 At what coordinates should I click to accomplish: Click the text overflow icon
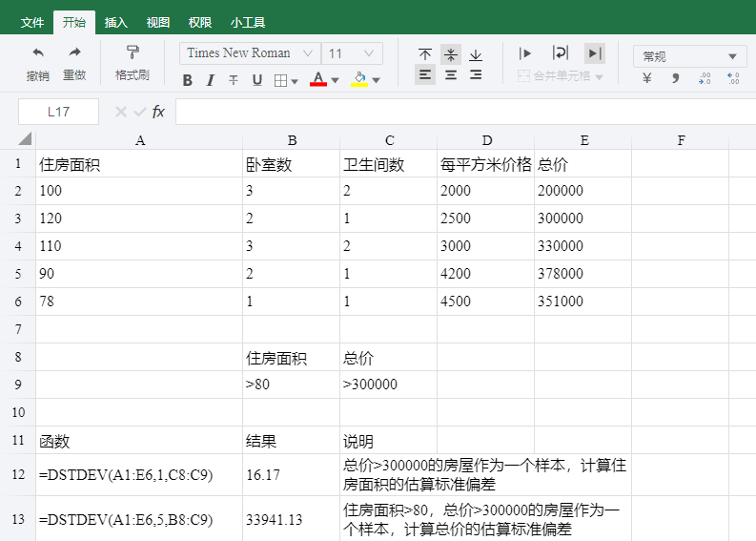point(525,53)
